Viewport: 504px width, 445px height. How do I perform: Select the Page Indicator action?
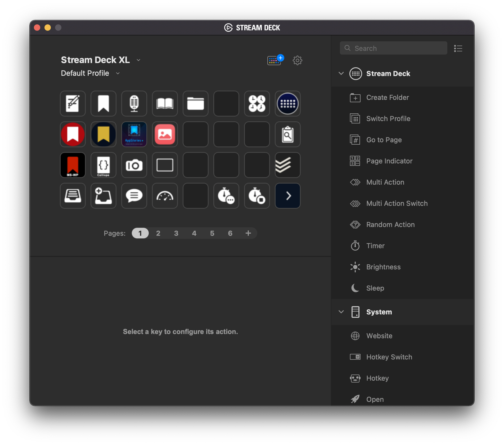[403, 161]
